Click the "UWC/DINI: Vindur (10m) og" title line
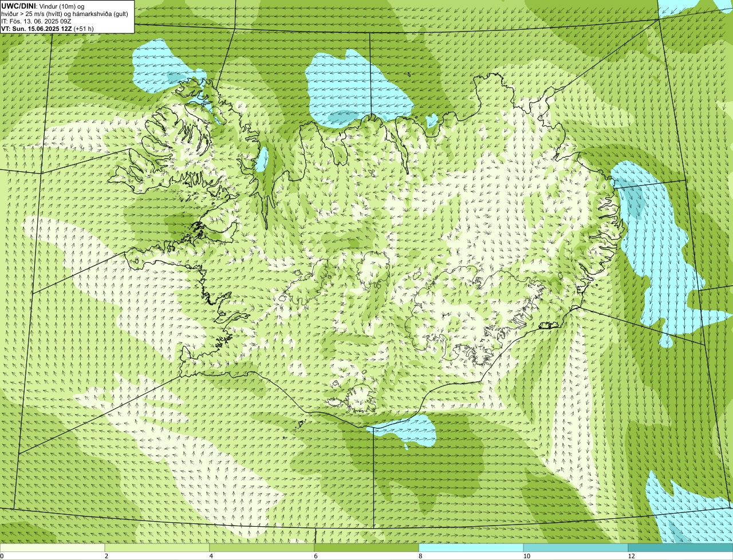The width and height of the screenshot is (733, 560). pos(42,6)
